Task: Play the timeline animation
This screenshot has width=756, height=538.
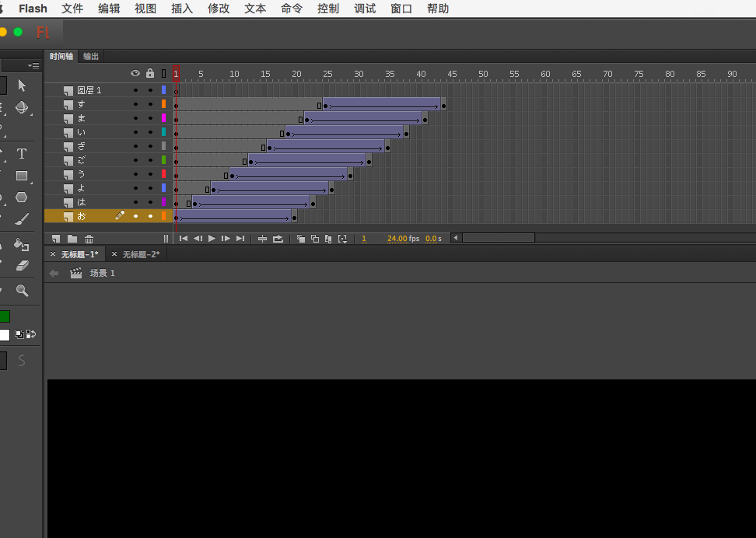Action: pos(212,239)
